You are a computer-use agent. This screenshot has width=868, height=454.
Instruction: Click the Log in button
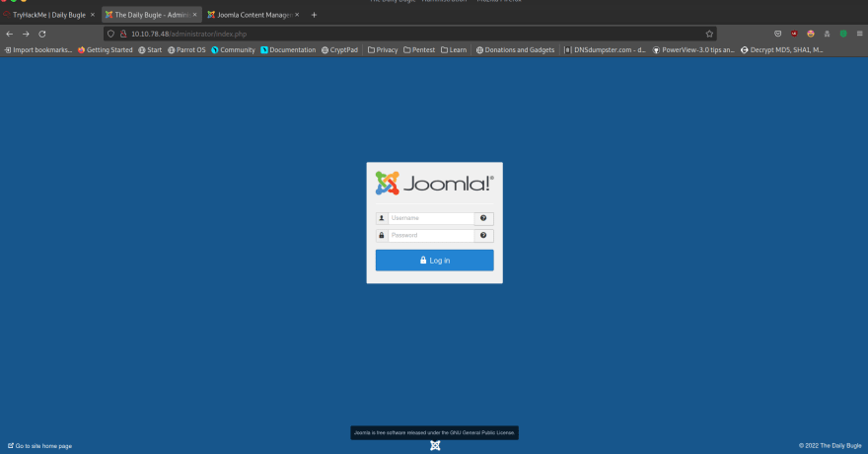click(435, 261)
